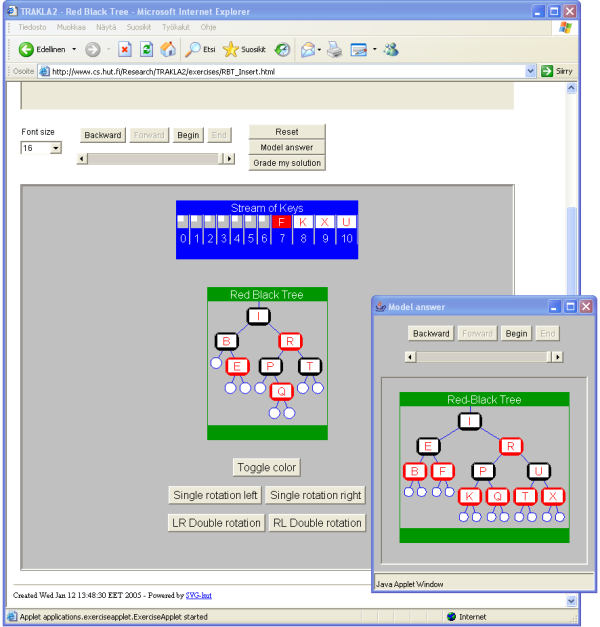Select red node Q in exercise tree
The width and height of the screenshot is (600, 627).
tap(282, 391)
